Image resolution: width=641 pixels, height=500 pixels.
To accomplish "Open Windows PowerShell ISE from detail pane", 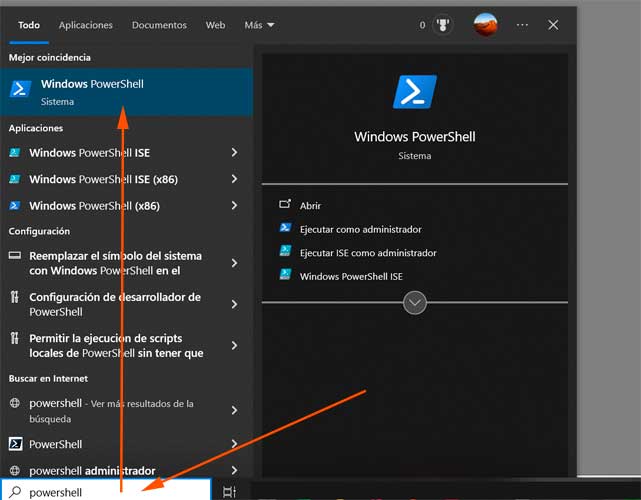I will (351, 276).
